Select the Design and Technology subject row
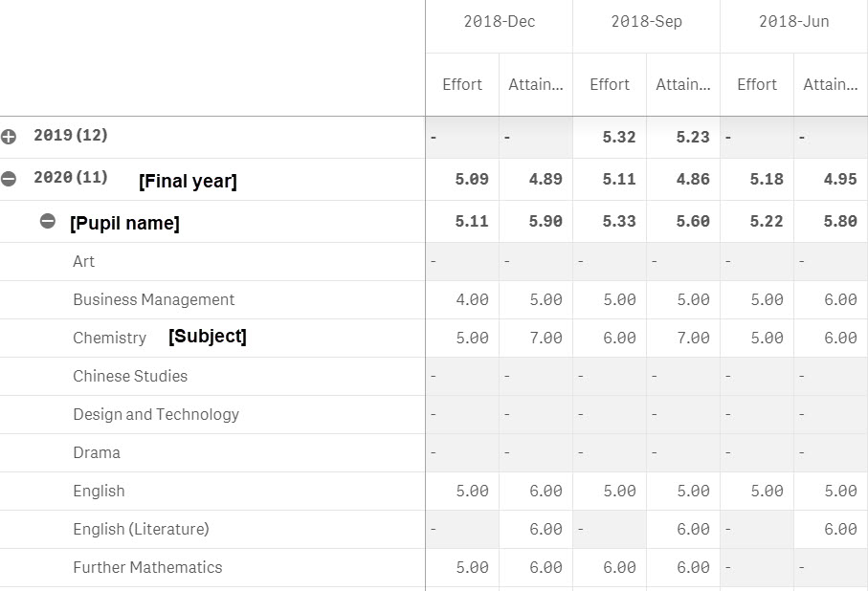Image resolution: width=868 pixels, height=591 pixels. click(155, 414)
